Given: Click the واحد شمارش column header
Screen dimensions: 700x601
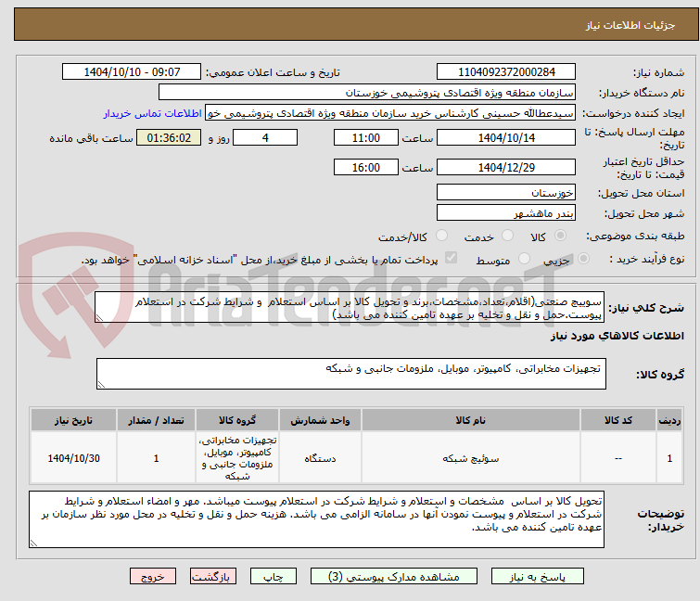Looking at the screenshot, I should click(320, 420).
